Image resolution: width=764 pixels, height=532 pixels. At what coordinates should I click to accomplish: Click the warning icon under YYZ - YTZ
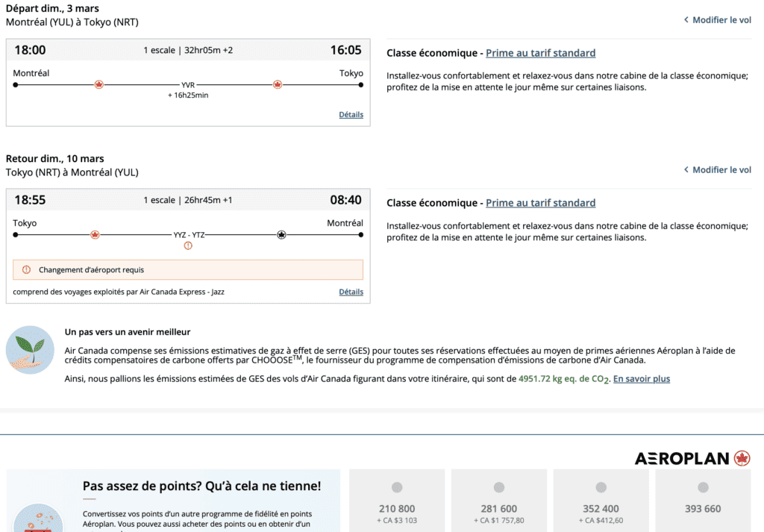pyautogui.click(x=188, y=245)
